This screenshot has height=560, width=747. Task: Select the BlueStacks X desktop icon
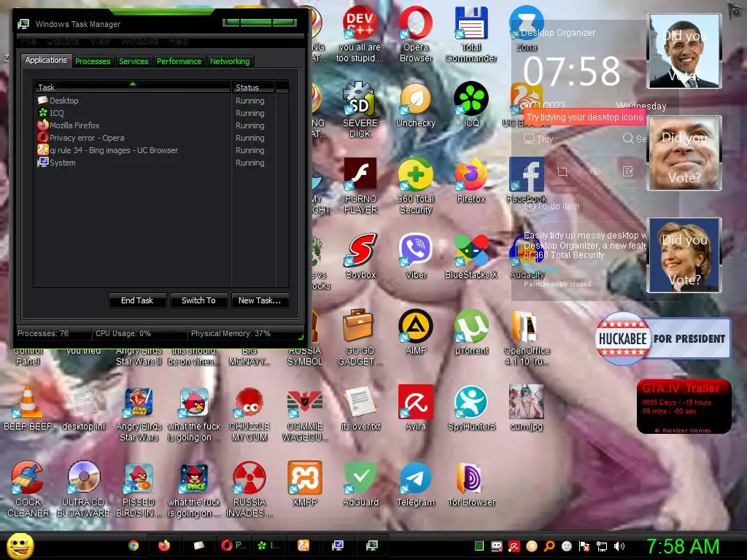(x=471, y=256)
